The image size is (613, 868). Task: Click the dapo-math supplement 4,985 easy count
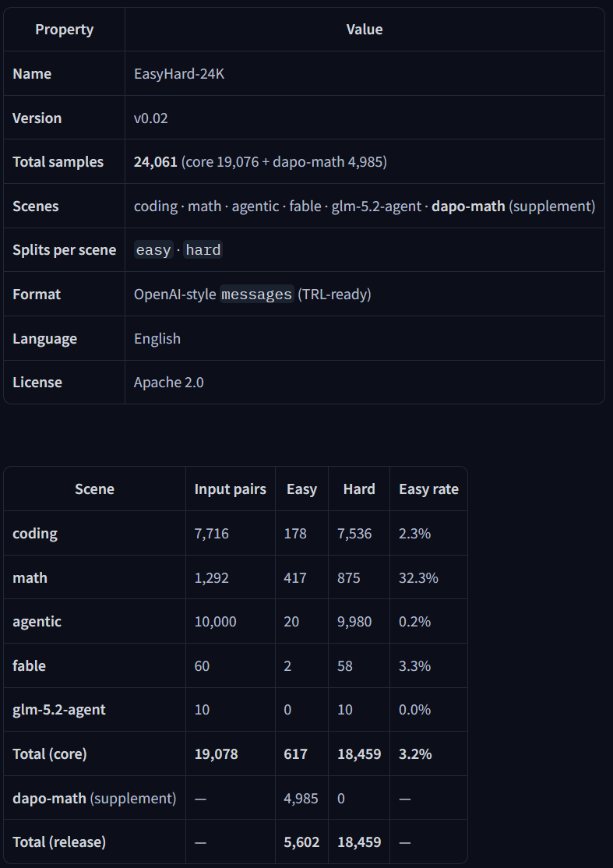tap(301, 798)
